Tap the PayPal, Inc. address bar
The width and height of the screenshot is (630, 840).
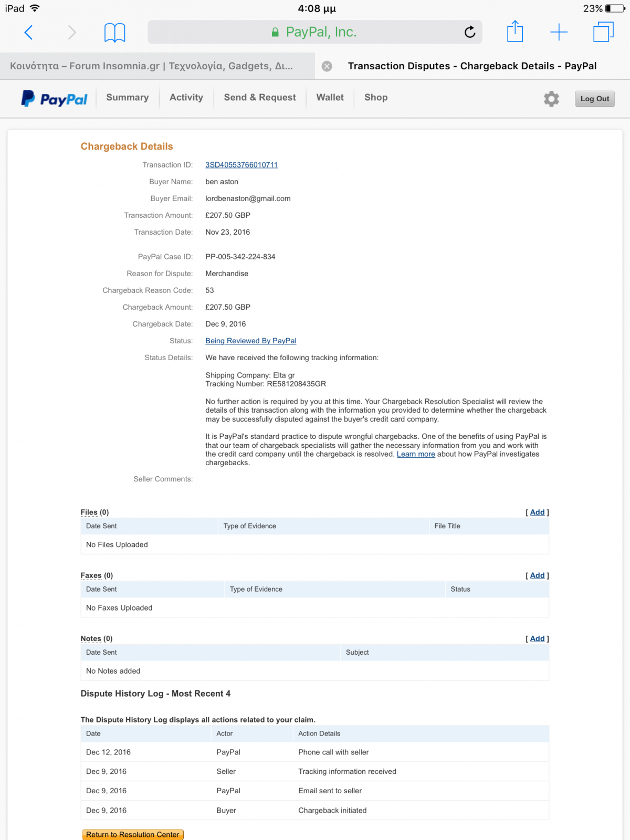[315, 32]
